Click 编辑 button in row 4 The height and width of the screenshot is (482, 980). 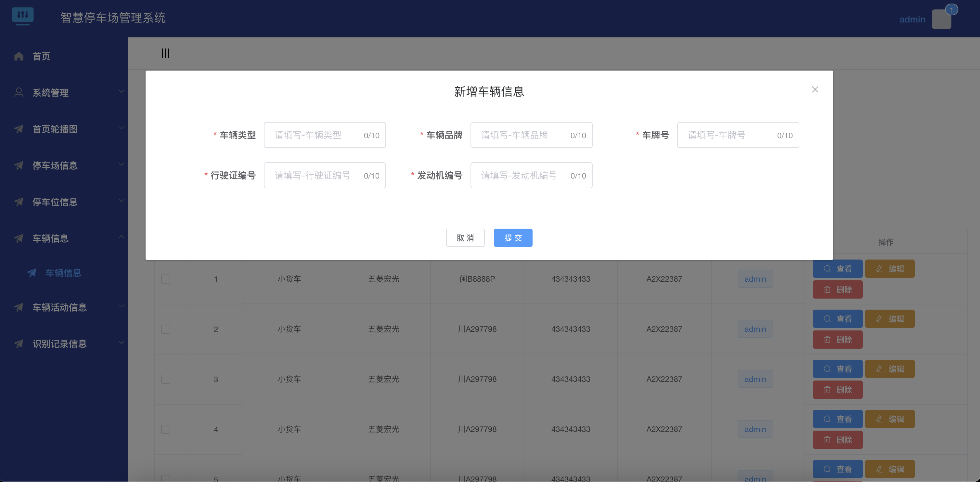tap(889, 419)
